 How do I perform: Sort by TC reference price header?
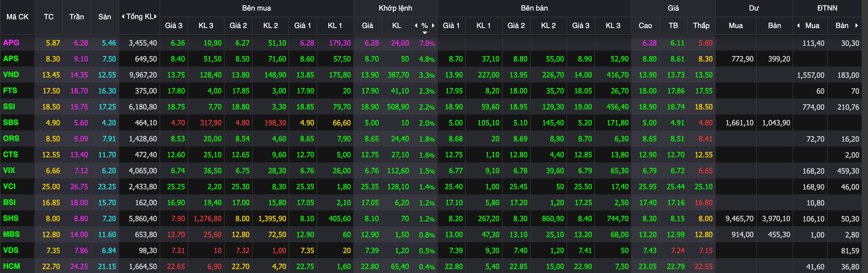[x=49, y=17]
